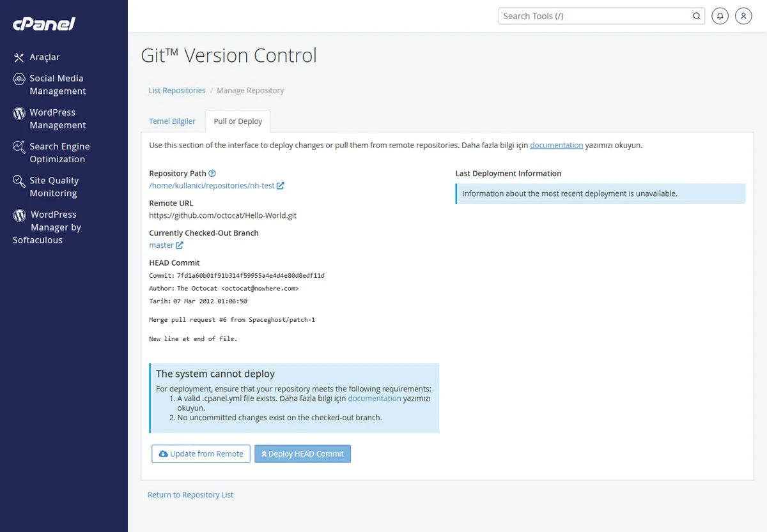Open Social Media Management menu item
Image resolution: width=767 pixels, height=532 pixels.
point(58,84)
